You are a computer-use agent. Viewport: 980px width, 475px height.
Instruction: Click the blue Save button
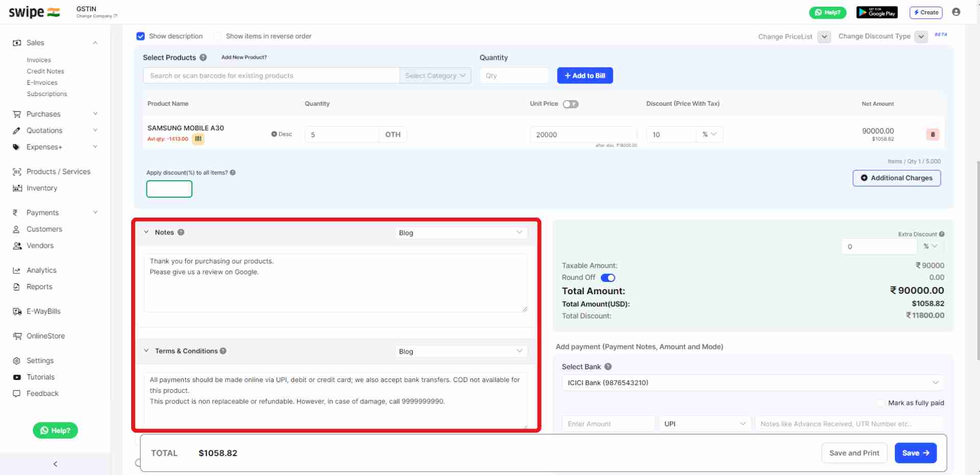pos(916,453)
